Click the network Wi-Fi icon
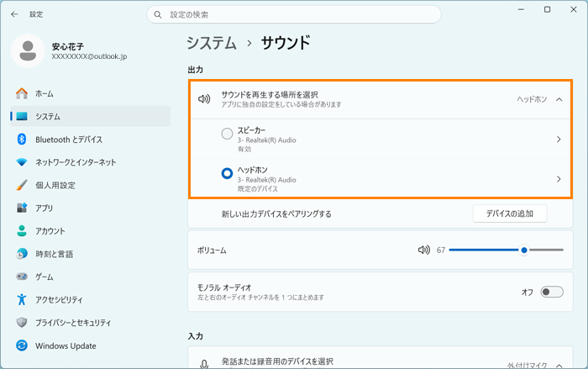The width and height of the screenshot is (588, 369). (x=22, y=162)
